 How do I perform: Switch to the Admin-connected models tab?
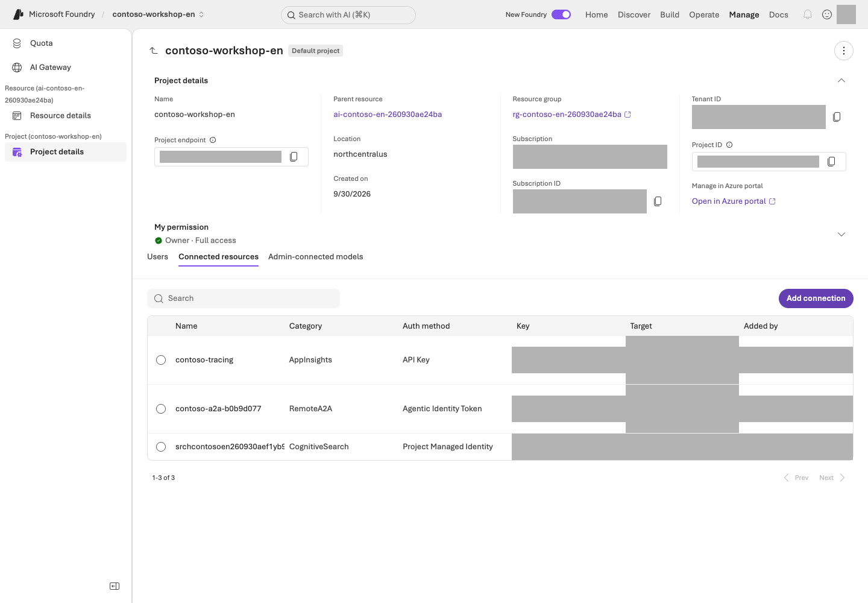pos(315,257)
